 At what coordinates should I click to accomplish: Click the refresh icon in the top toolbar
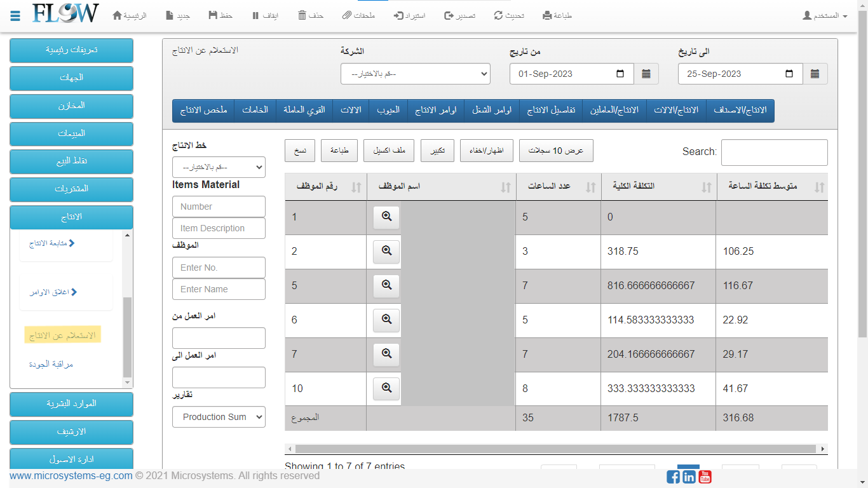click(x=499, y=15)
